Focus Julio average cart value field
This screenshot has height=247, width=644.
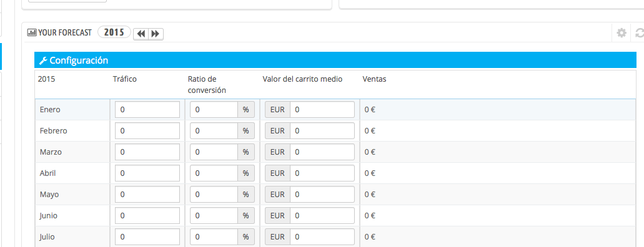coord(322,237)
